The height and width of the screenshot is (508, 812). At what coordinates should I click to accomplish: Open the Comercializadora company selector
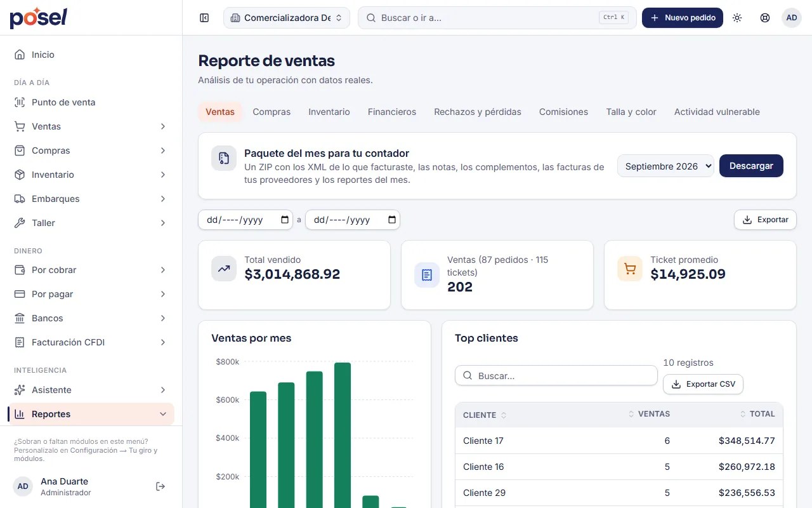coord(287,18)
